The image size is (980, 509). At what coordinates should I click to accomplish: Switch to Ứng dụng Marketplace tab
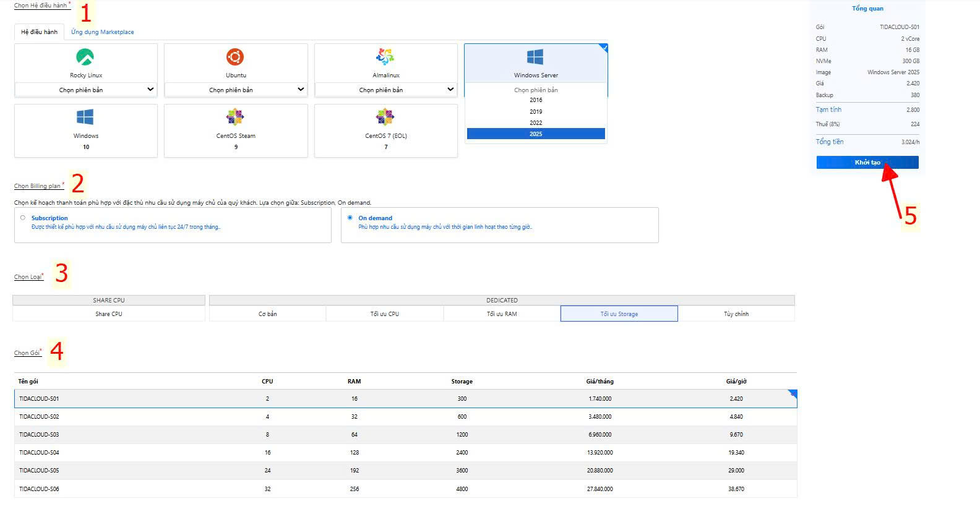102,32
